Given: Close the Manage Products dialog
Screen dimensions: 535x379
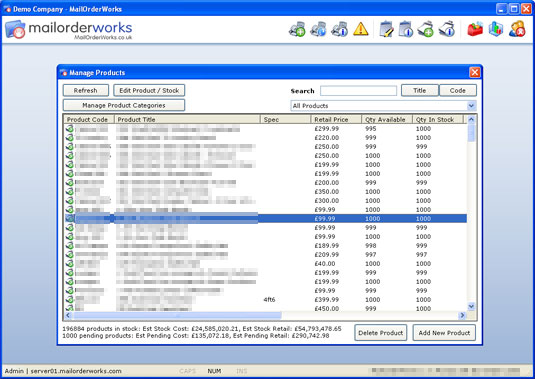Looking at the screenshot, I should [x=475, y=72].
